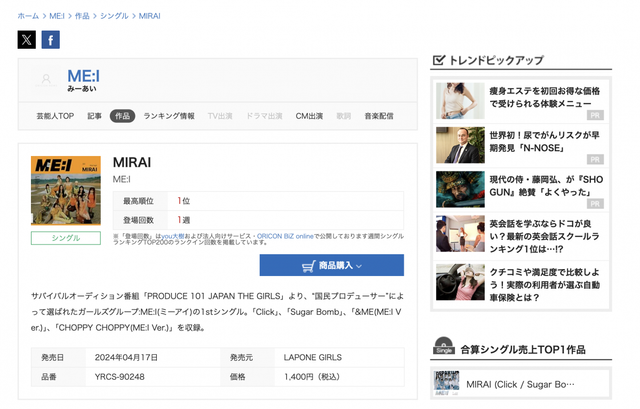Screen dimensions: 640x409
Task: Click the シングル breadcrumb link
Action: pyautogui.click(x=116, y=16)
